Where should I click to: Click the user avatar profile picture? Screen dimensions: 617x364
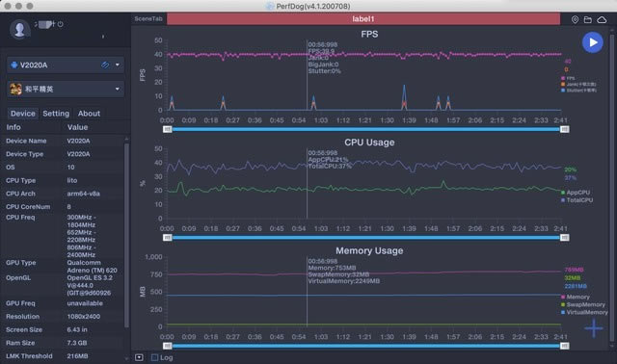tap(19, 29)
